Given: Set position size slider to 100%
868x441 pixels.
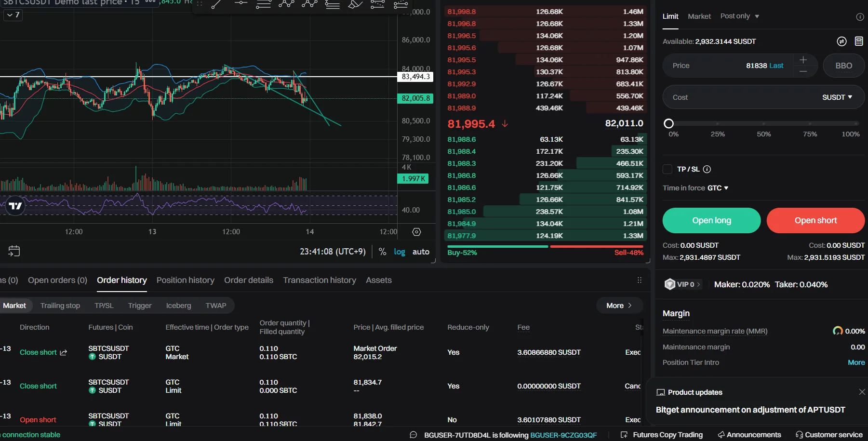Looking at the screenshot, I should (857, 123).
